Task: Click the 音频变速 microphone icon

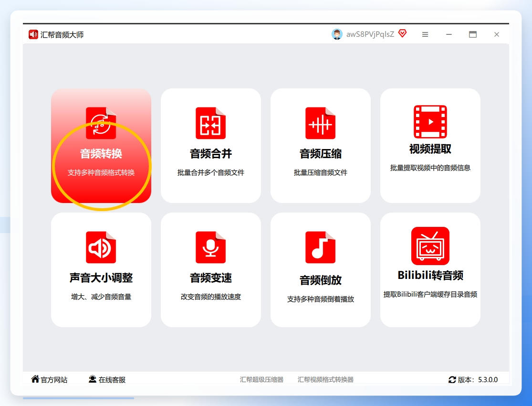Action: tap(211, 247)
